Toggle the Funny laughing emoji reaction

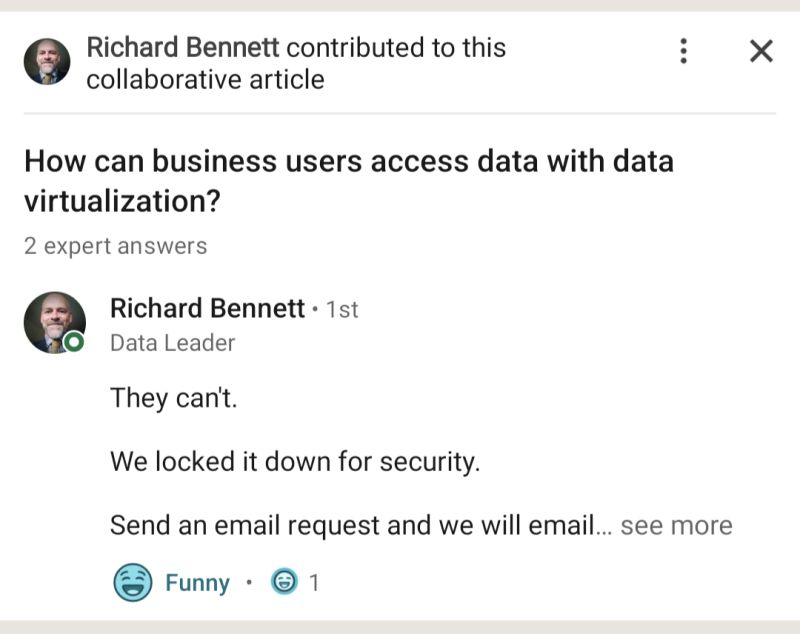tap(132, 583)
